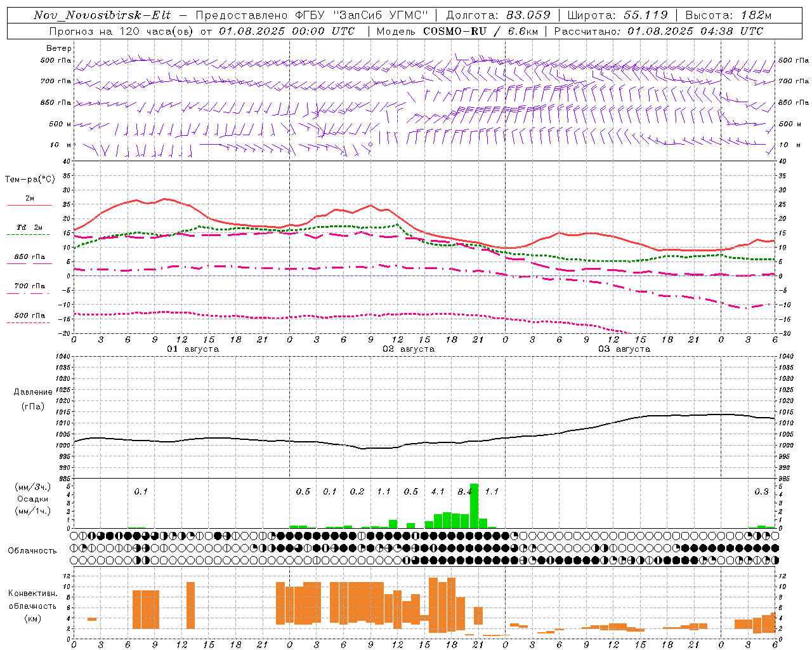Click the Ветер panel label

click(59, 48)
